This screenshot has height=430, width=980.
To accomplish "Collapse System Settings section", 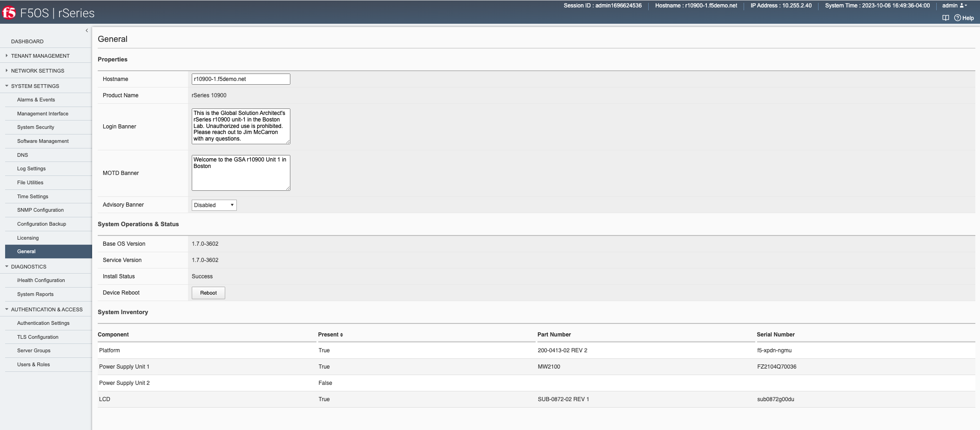I will click(x=35, y=86).
